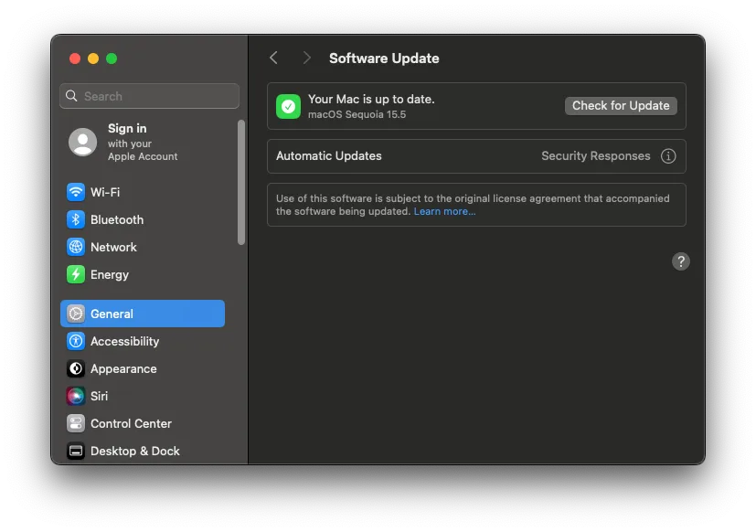This screenshot has width=756, height=532.
Task: Open the help question mark button
Action: tap(680, 261)
